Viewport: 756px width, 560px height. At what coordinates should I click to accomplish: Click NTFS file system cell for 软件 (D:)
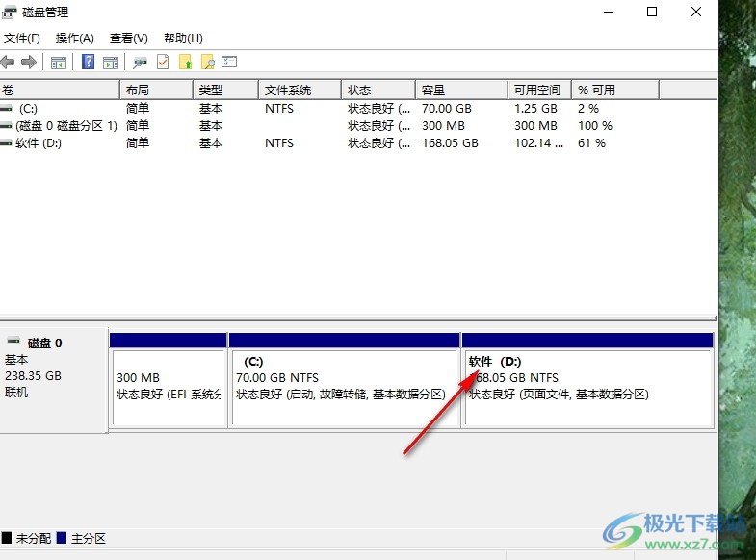[279, 143]
